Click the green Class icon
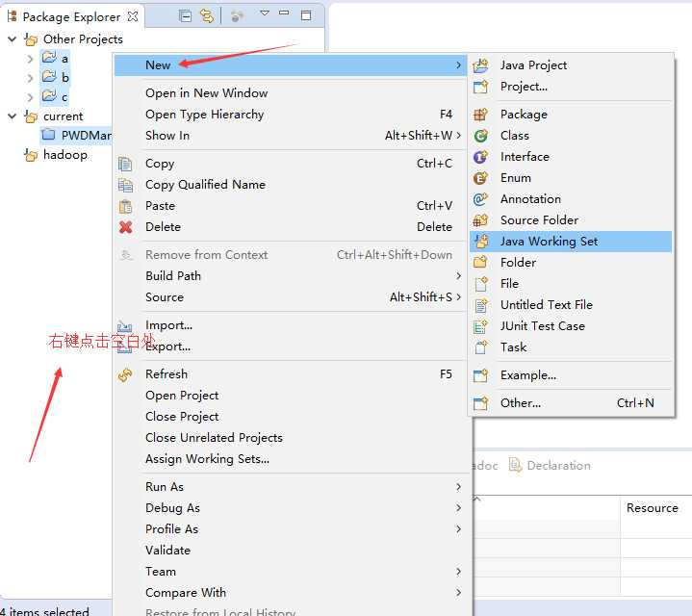This screenshot has width=692, height=616. coord(480,136)
